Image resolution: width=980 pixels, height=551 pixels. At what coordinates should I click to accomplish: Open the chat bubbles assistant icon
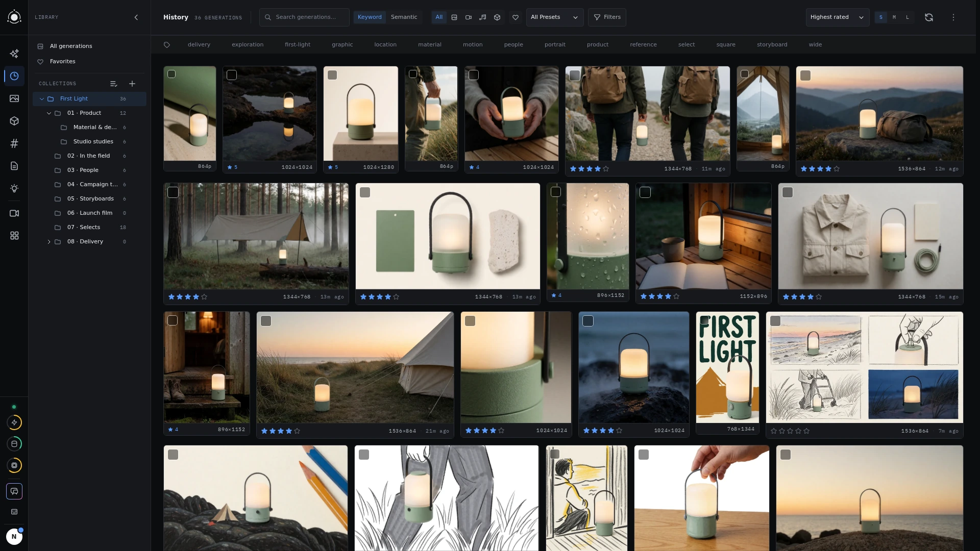(14, 491)
